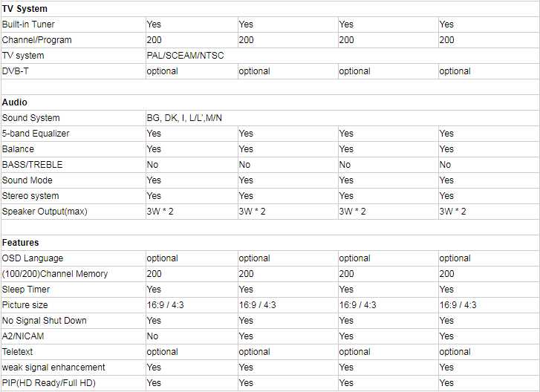Select the BASS/TREBLE row label
Viewport: 540px width, 392px height.
pyautogui.click(x=32, y=165)
